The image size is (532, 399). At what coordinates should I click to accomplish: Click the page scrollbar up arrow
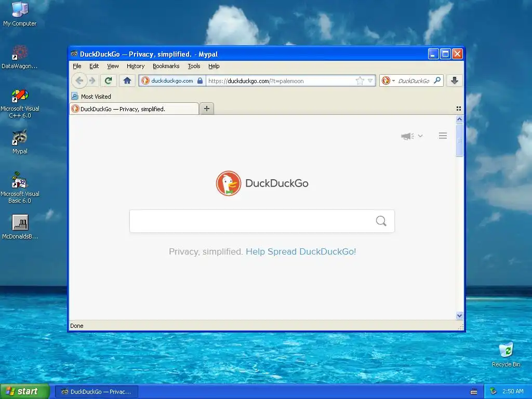pos(459,119)
